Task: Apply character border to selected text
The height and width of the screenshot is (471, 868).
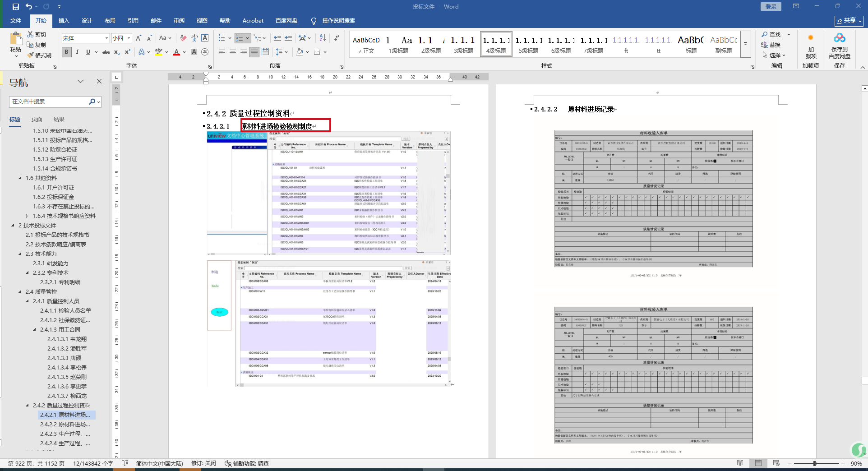Action: (x=205, y=38)
